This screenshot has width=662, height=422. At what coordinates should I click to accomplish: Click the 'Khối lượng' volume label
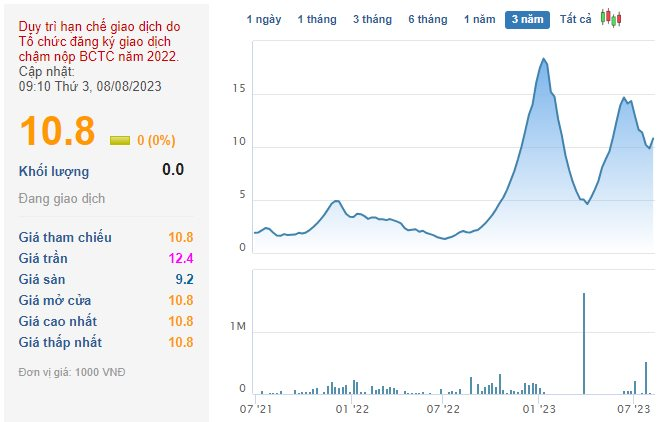(x=54, y=171)
